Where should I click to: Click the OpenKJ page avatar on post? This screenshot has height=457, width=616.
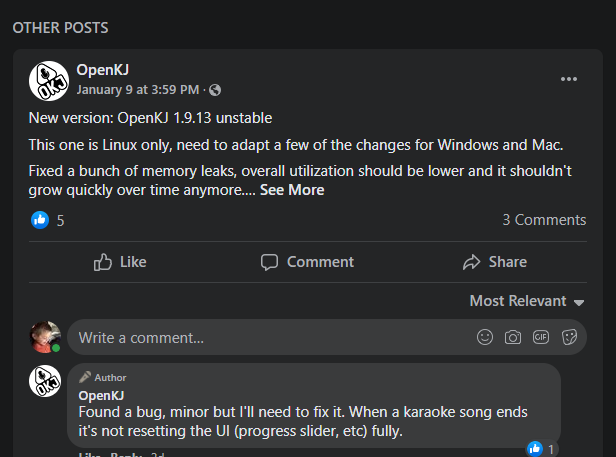point(48,80)
